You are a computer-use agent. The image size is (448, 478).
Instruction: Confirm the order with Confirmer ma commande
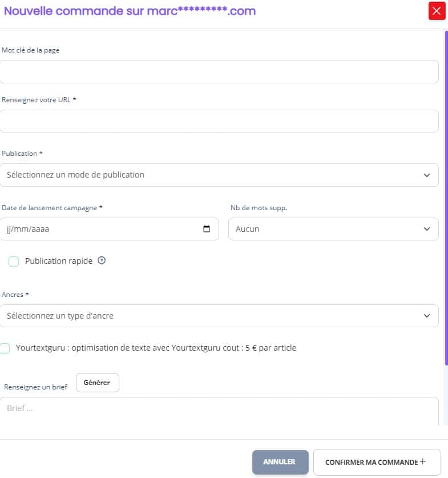coord(377,462)
